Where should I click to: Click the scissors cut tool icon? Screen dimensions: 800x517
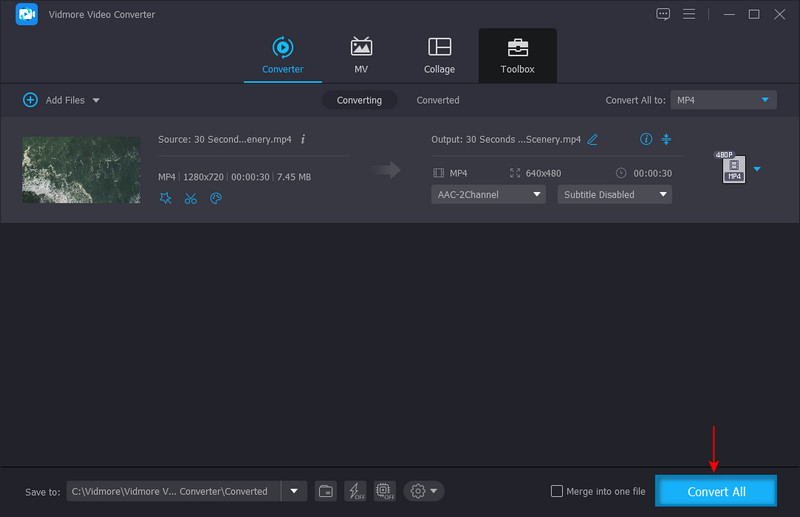[191, 198]
